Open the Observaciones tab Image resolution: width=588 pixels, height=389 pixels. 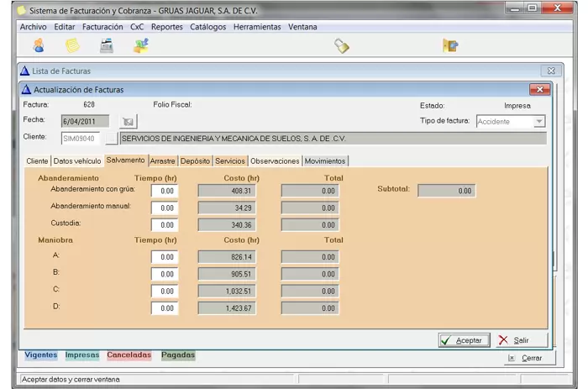275,160
